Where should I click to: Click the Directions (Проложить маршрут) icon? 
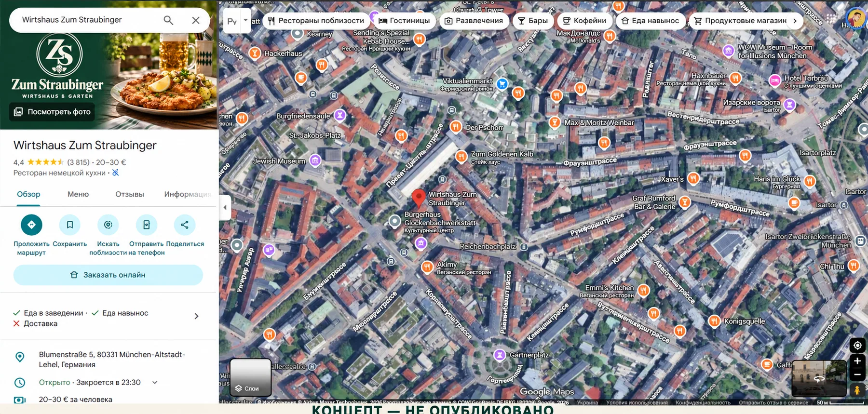click(x=31, y=225)
